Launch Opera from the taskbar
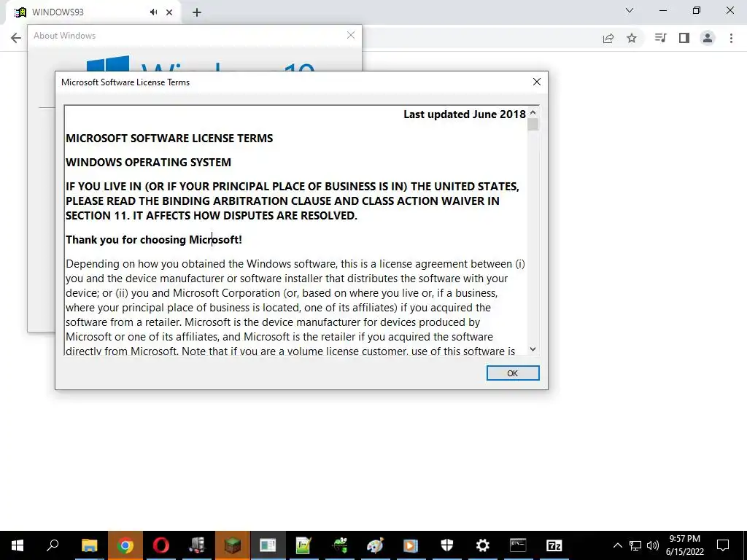Image resolution: width=747 pixels, height=560 pixels. point(161,545)
